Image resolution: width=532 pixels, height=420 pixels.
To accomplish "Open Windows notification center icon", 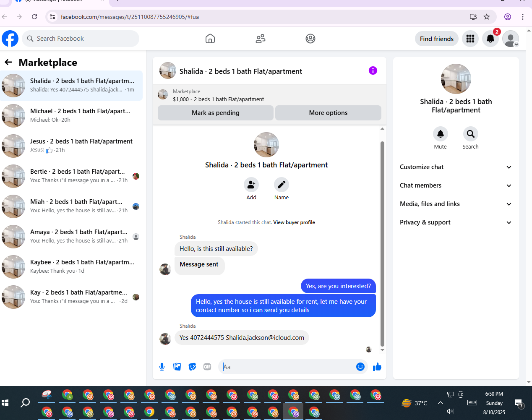I will click(x=519, y=404).
